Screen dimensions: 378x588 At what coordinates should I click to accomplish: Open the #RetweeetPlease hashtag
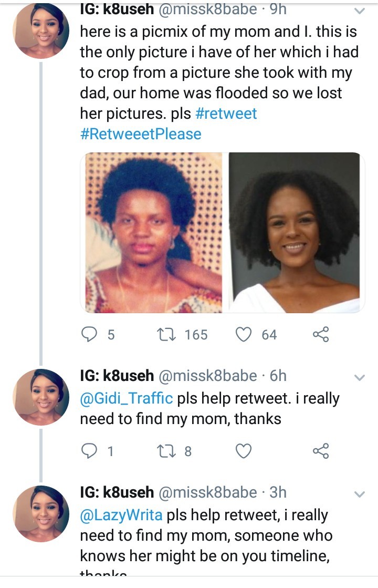coord(141,134)
